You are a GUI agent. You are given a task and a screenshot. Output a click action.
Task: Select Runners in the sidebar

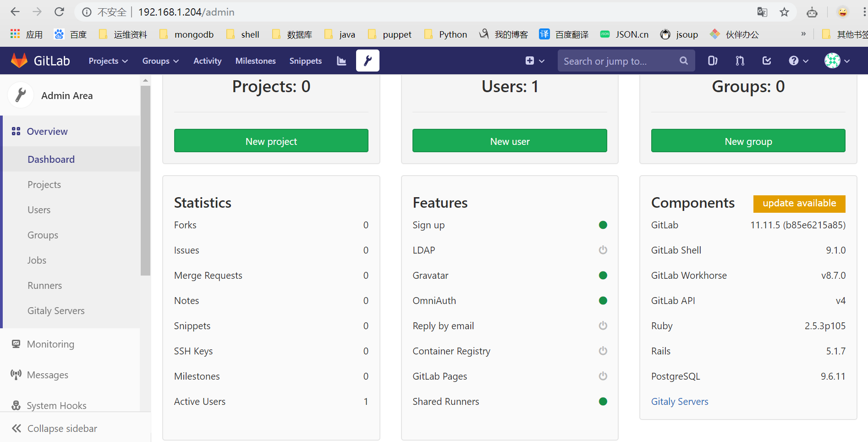coord(71,285)
